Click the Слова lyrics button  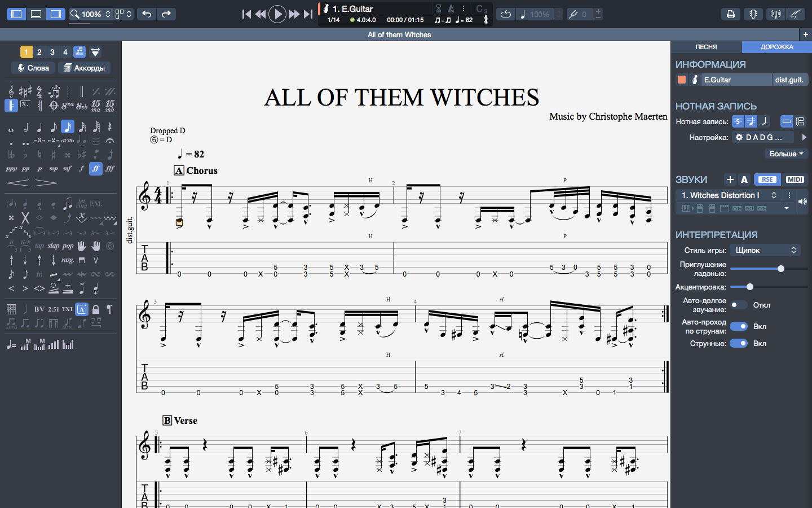[x=33, y=68]
